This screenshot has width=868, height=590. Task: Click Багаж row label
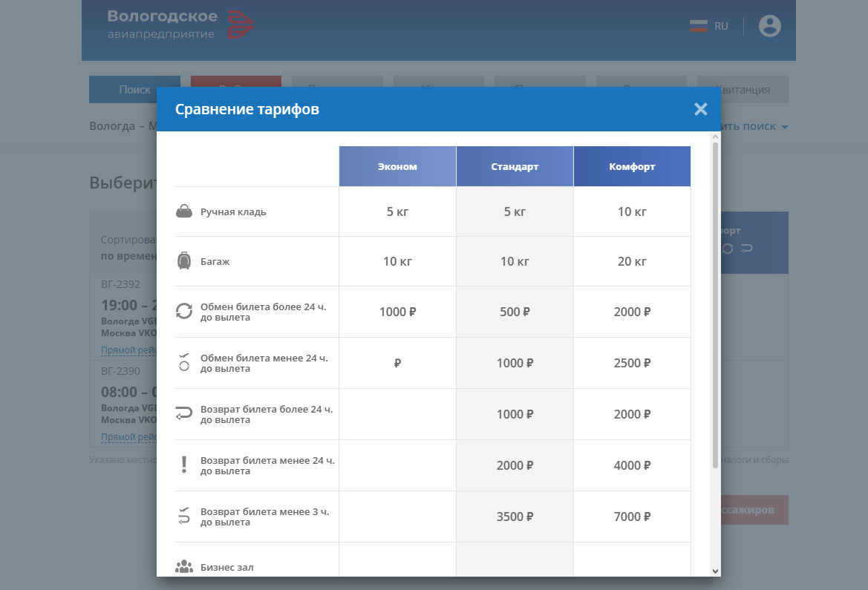tap(215, 261)
